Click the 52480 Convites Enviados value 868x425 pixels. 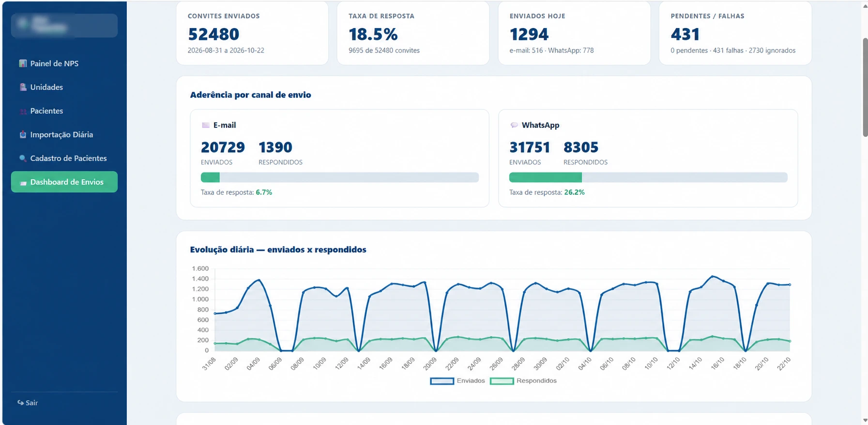click(213, 34)
